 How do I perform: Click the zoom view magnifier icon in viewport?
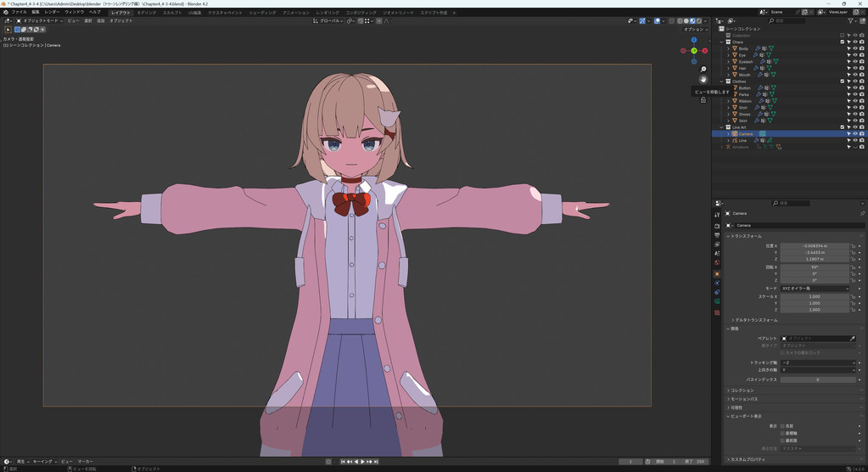(x=703, y=69)
